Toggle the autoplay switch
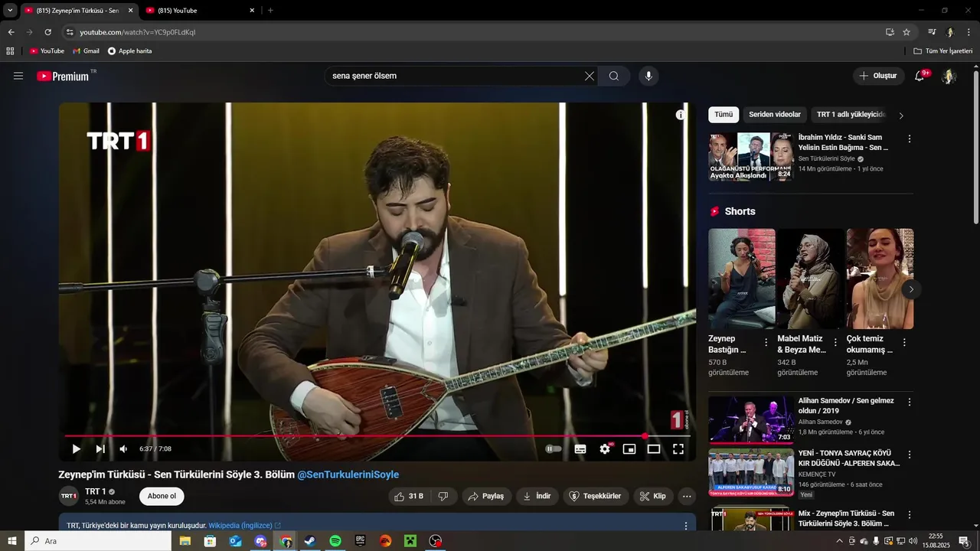 pos(554,449)
